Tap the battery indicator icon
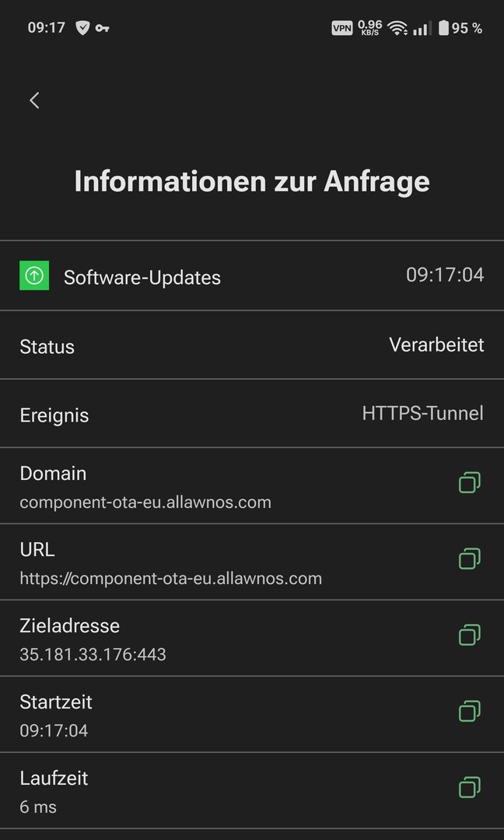 pyautogui.click(x=443, y=28)
